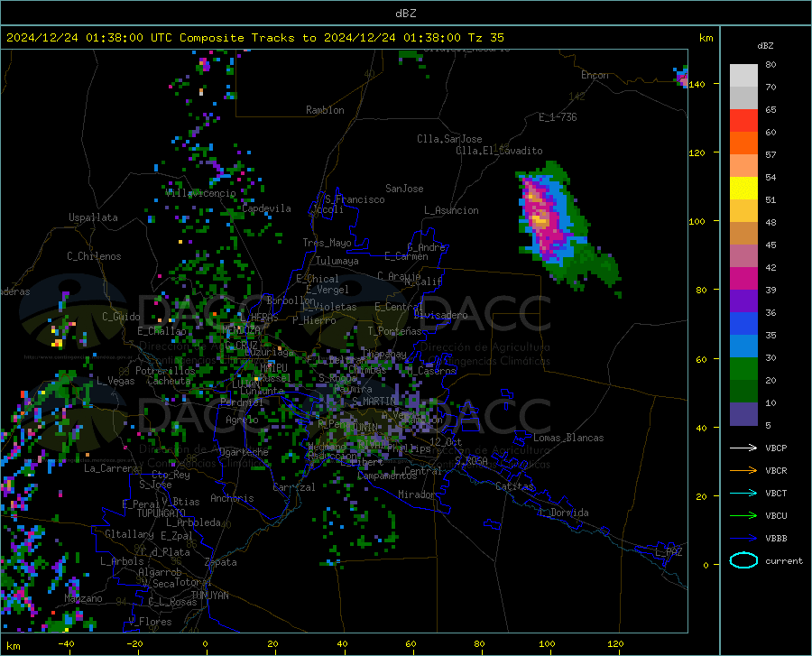Click the L_Dormida map label
The image size is (812, 656).
click(563, 513)
